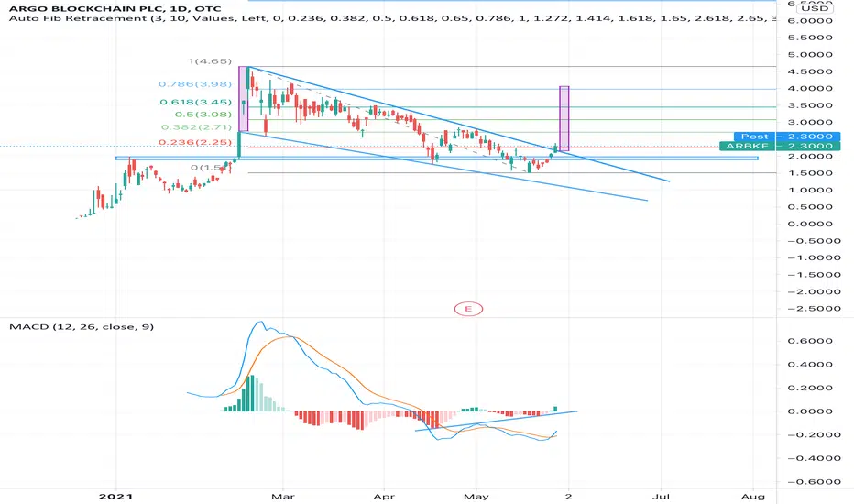
Task: Click the Apr label on time axis
Action: click(x=384, y=497)
